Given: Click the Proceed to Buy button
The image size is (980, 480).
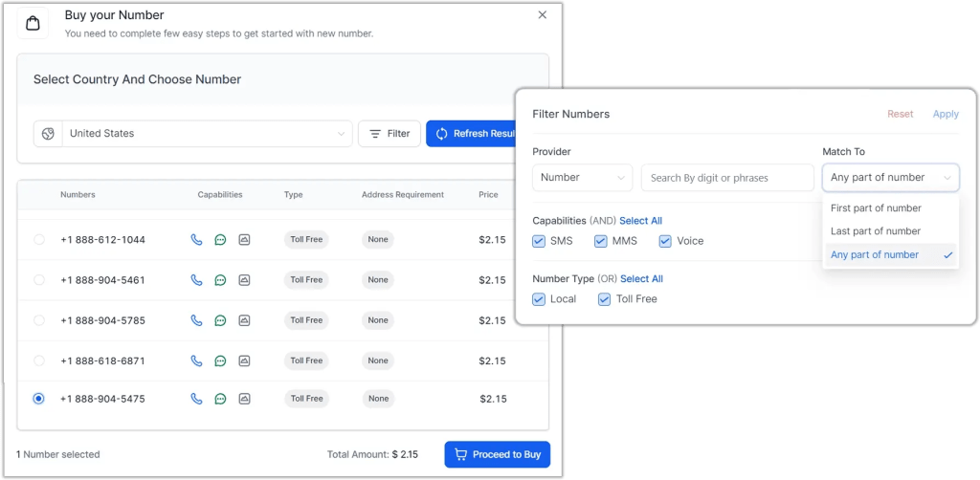Looking at the screenshot, I should [497, 454].
